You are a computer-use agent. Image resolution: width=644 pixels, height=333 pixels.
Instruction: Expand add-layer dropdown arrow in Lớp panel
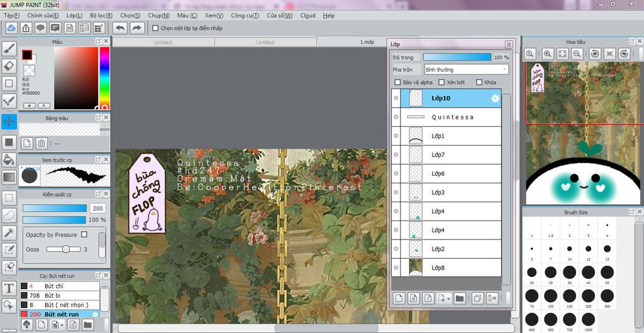448,298
